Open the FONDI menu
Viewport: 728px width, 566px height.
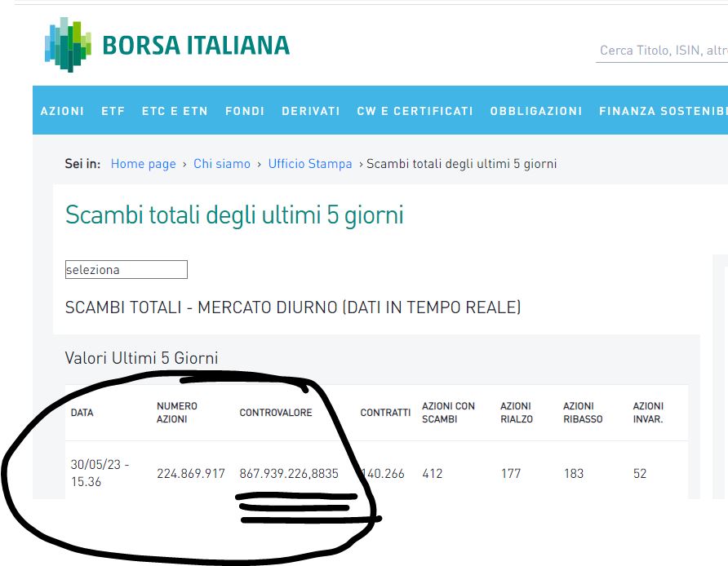[245, 111]
